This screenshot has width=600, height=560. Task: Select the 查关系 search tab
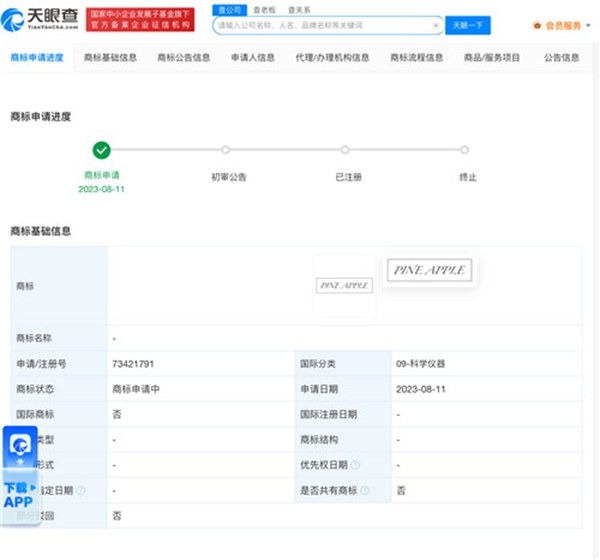(299, 10)
